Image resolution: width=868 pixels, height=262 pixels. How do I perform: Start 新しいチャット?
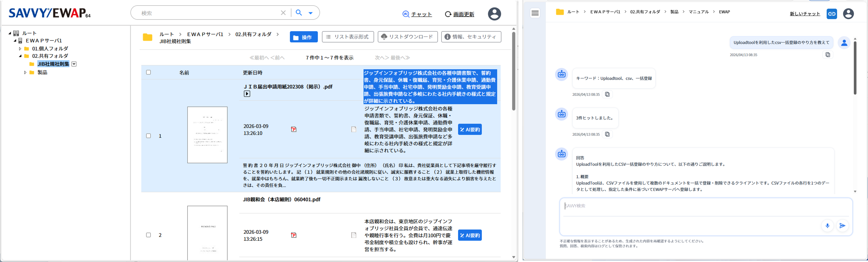pos(805,14)
